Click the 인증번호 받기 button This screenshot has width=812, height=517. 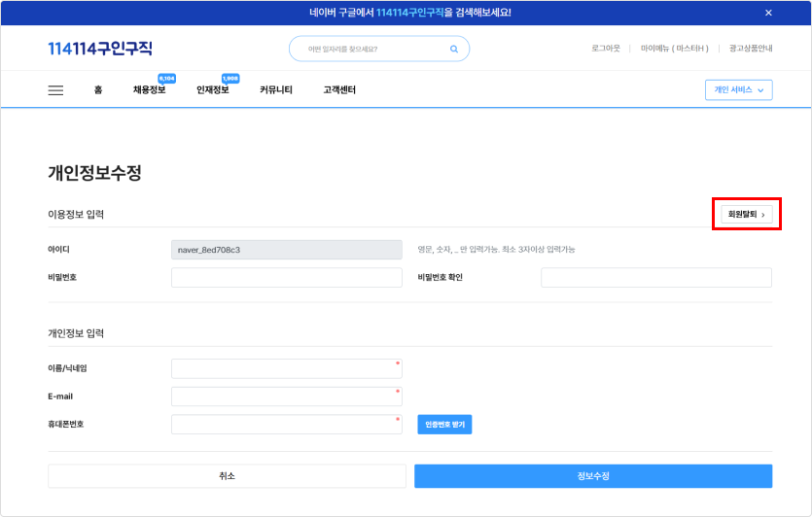(444, 425)
